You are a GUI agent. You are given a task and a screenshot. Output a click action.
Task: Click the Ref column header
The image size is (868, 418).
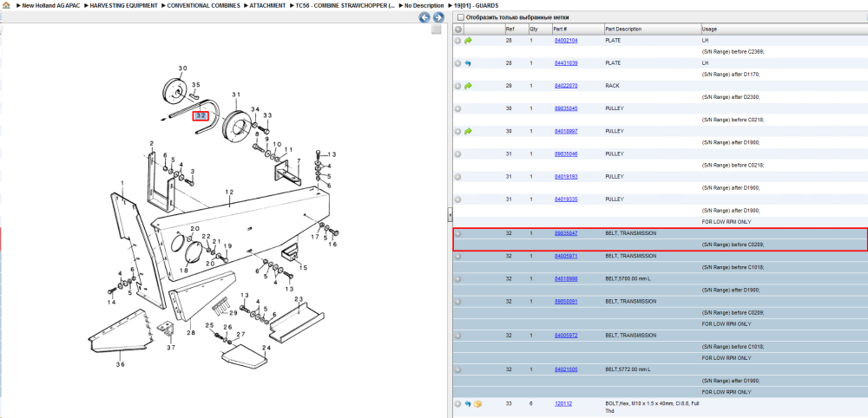(x=516, y=29)
